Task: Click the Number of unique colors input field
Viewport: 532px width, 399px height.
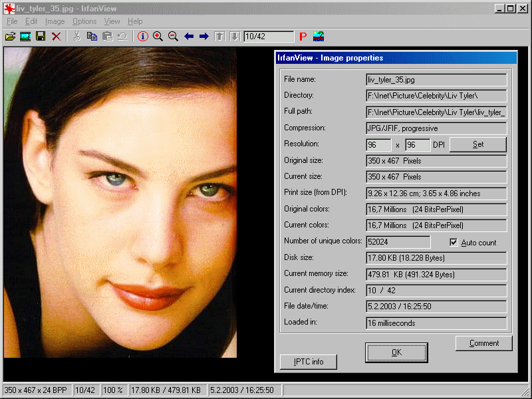Action: click(398, 241)
